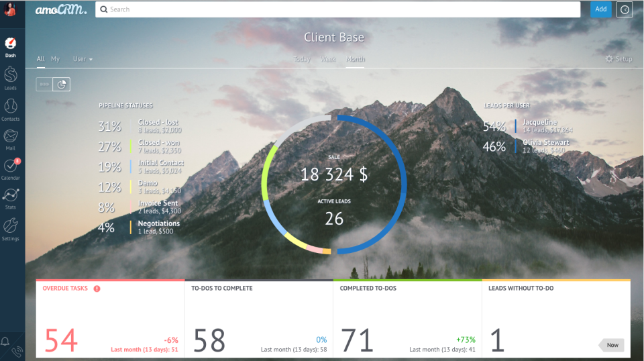This screenshot has height=361, width=644.
Task: Click the overdue tasks alert icon
Action: (97, 289)
